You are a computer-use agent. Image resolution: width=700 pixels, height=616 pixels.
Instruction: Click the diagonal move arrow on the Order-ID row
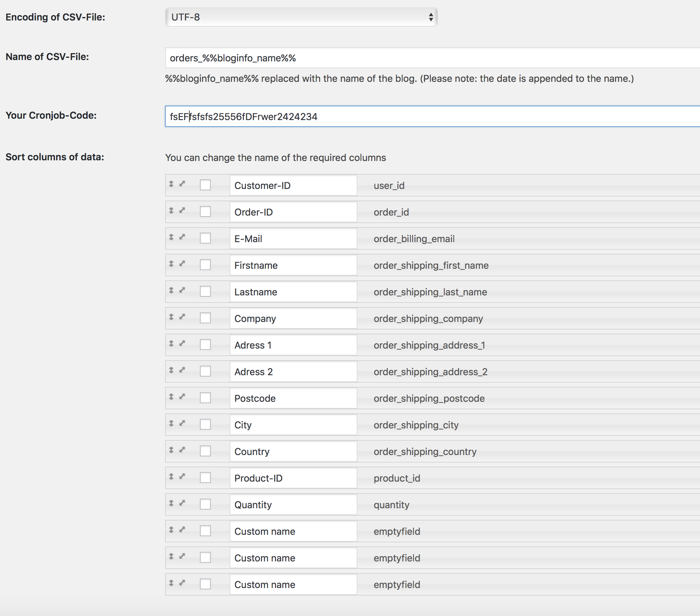[x=182, y=210]
